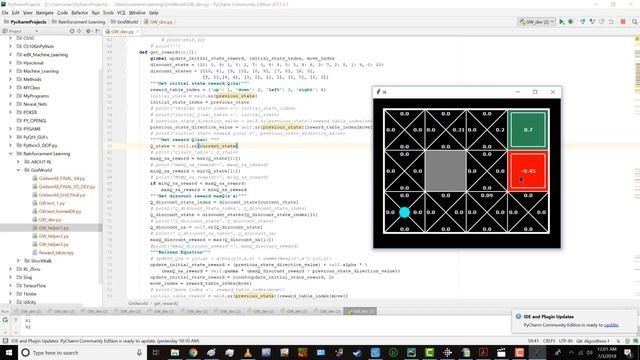Expand the ShortWalk folder

coord(18,261)
